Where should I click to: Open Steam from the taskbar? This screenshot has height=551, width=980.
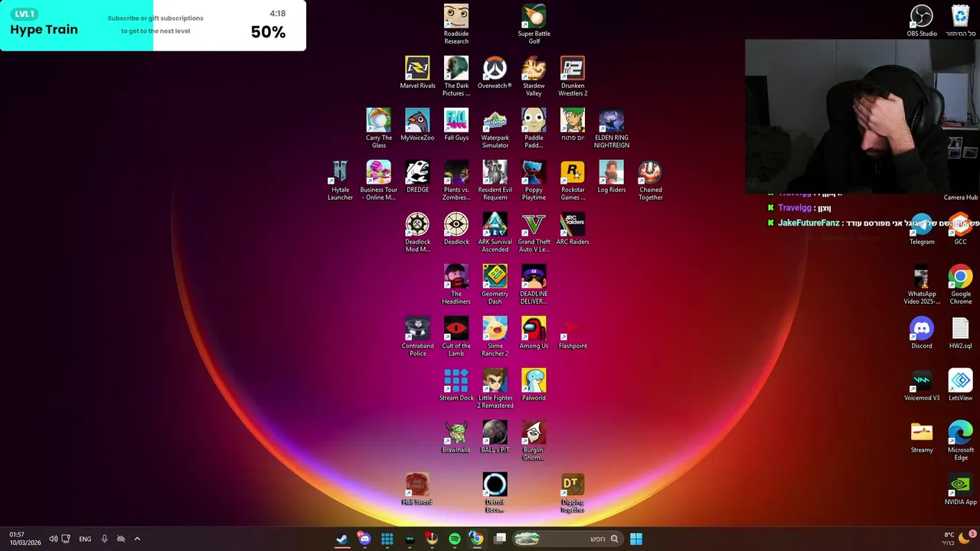coord(341,539)
